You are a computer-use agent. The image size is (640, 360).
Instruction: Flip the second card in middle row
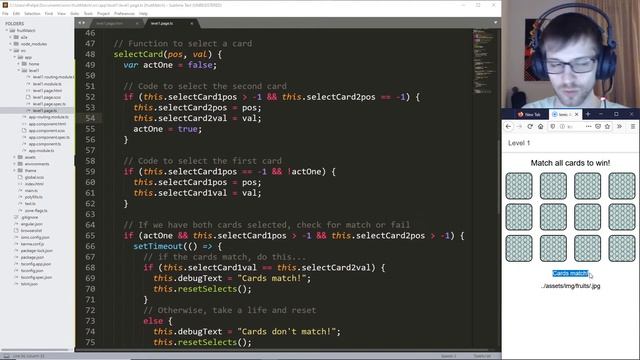coord(553,217)
